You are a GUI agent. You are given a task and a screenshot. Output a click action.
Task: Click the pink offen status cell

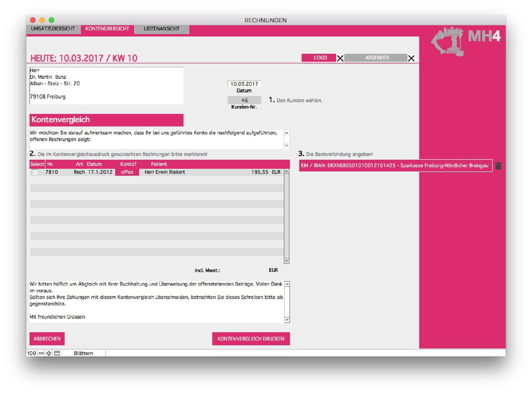(x=127, y=172)
